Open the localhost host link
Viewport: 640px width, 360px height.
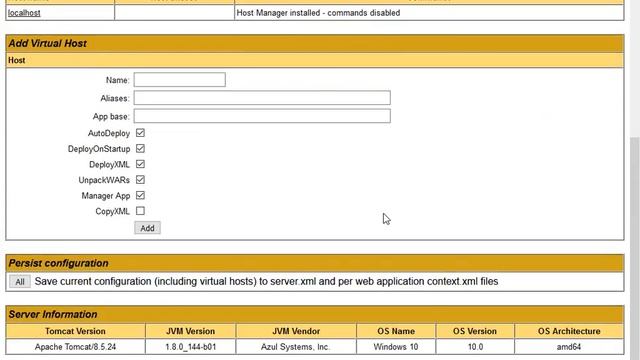pos(24,13)
